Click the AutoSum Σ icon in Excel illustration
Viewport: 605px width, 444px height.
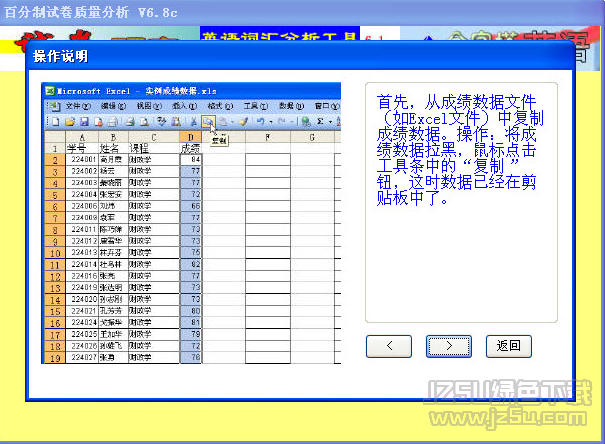click(320, 122)
